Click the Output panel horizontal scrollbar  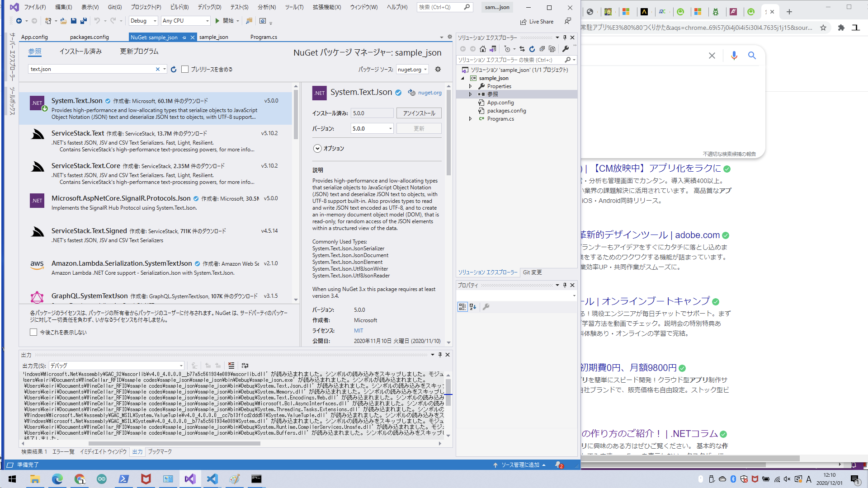point(174,444)
